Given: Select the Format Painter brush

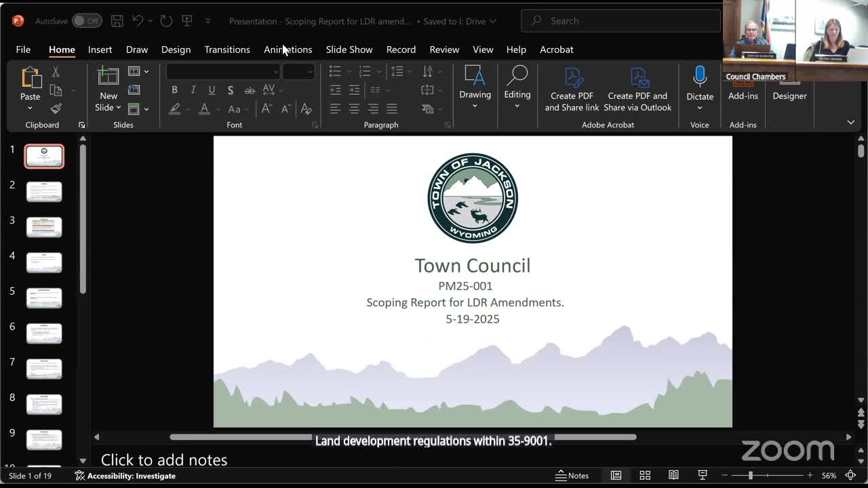Looking at the screenshot, I should 56,108.
